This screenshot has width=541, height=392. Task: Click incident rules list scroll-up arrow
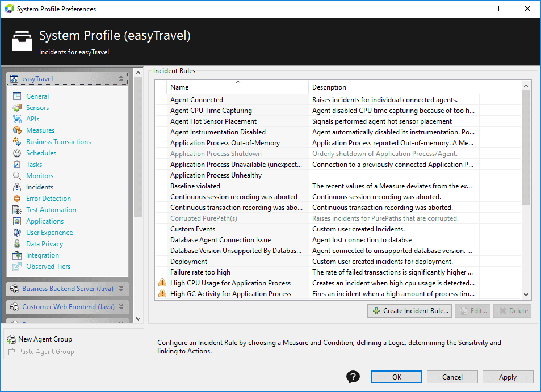point(526,86)
